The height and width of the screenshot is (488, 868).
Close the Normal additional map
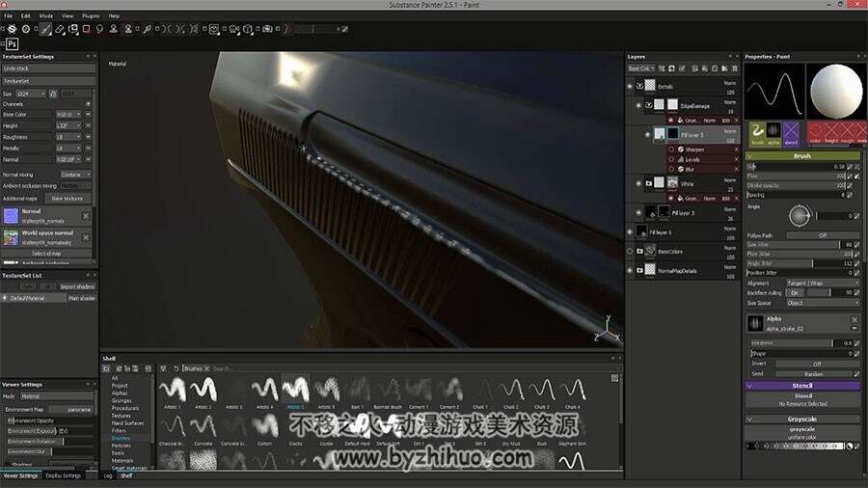pyautogui.click(x=86, y=215)
